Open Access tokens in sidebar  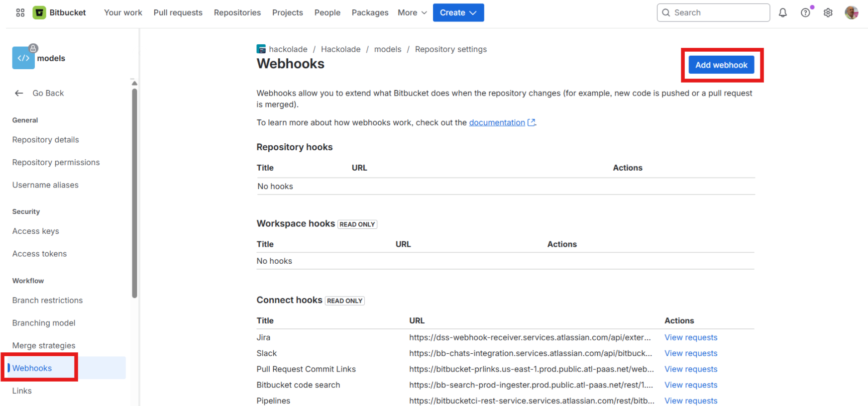[39, 254]
